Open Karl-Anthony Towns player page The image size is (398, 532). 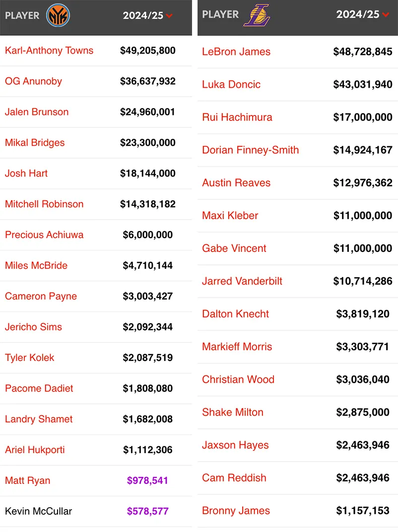coord(49,51)
